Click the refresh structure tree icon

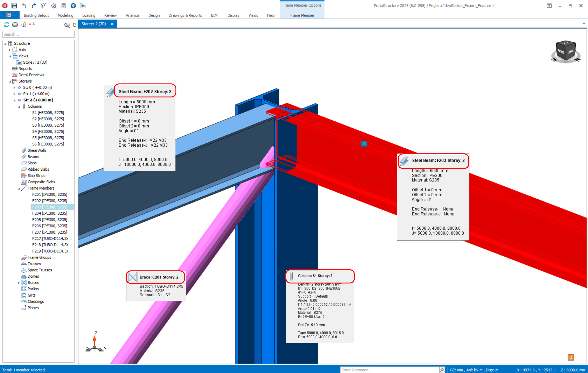coord(7,24)
